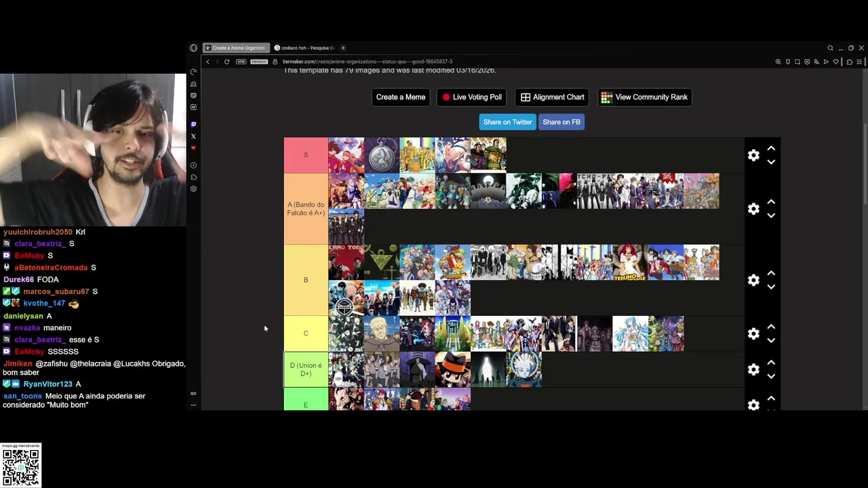
Task: Click the pin icon in the toolbar
Action: point(787,62)
